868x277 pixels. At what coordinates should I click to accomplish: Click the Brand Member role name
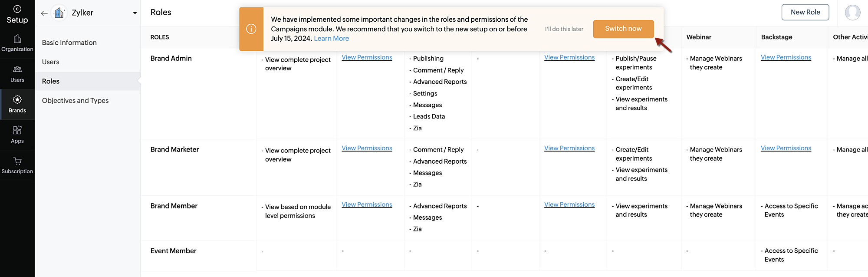tap(174, 206)
